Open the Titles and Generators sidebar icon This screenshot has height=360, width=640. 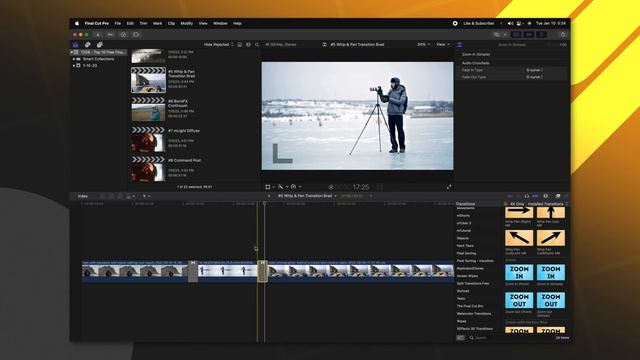coord(100,44)
